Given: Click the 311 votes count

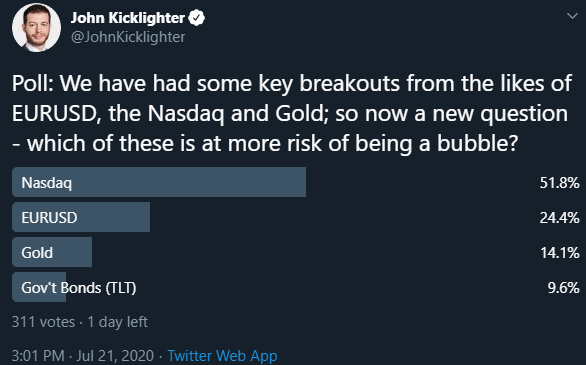Looking at the screenshot, I should (43, 322).
